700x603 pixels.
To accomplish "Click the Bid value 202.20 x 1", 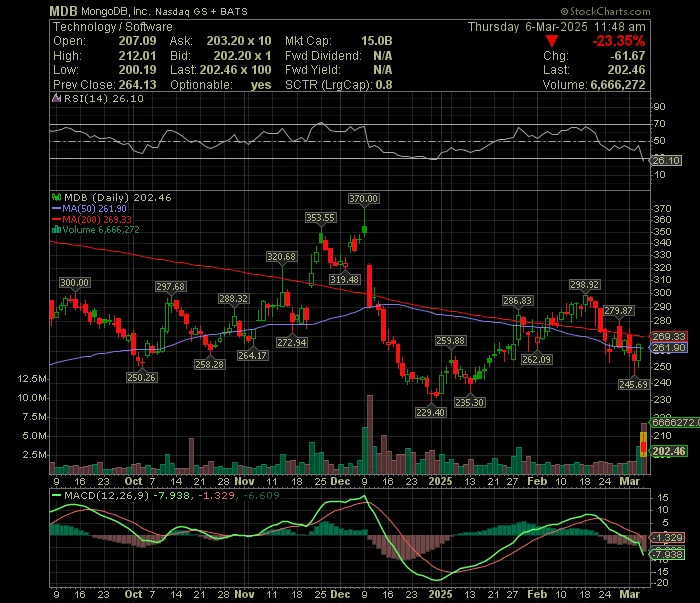I will click(x=242, y=56).
